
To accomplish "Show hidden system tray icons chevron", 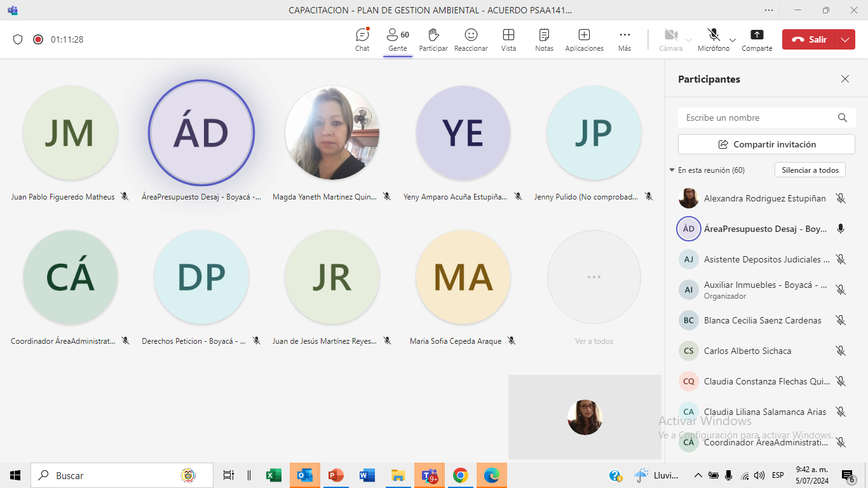I will (698, 475).
